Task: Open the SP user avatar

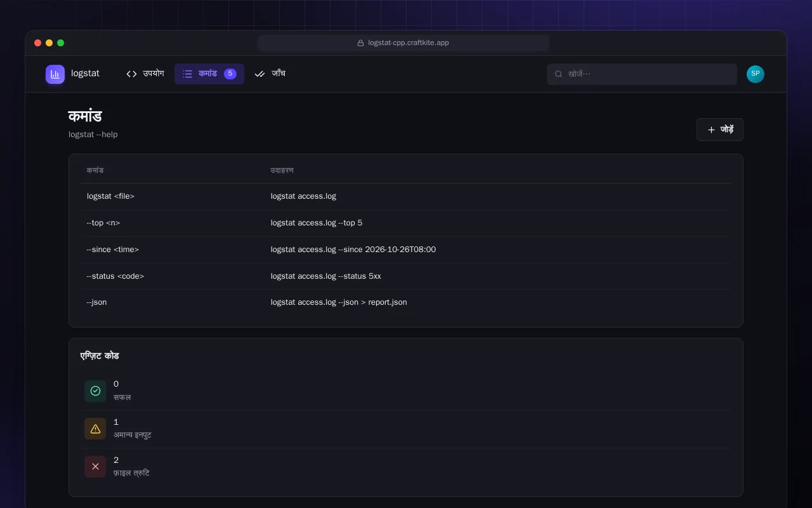Action: [756, 74]
